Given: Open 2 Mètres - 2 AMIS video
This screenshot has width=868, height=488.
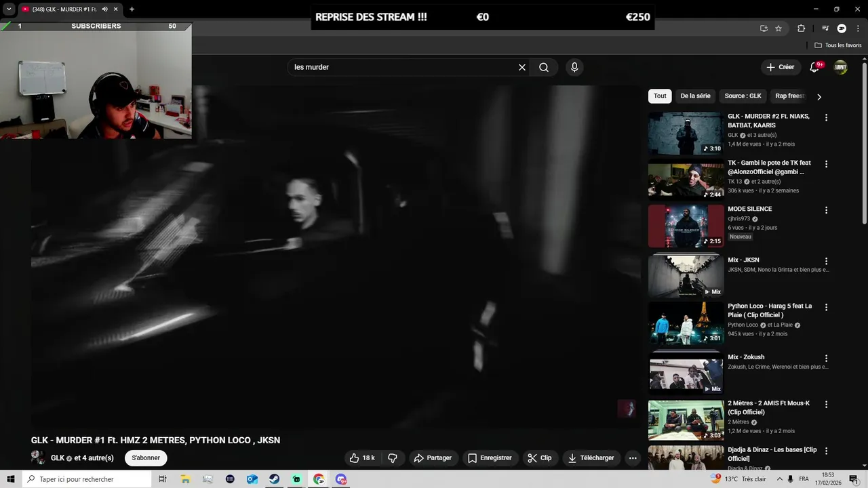Looking at the screenshot, I should (686, 420).
